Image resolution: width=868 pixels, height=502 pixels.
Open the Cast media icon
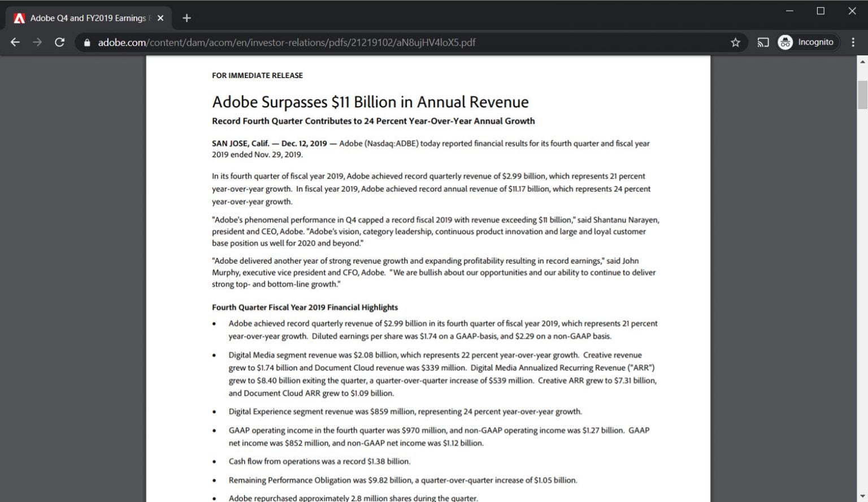[763, 42]
